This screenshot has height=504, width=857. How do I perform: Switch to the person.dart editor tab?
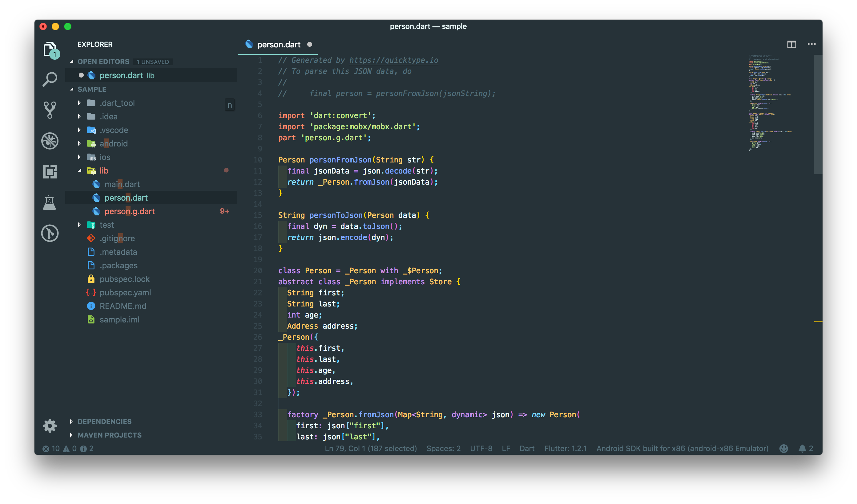click(x=278, y=45)
